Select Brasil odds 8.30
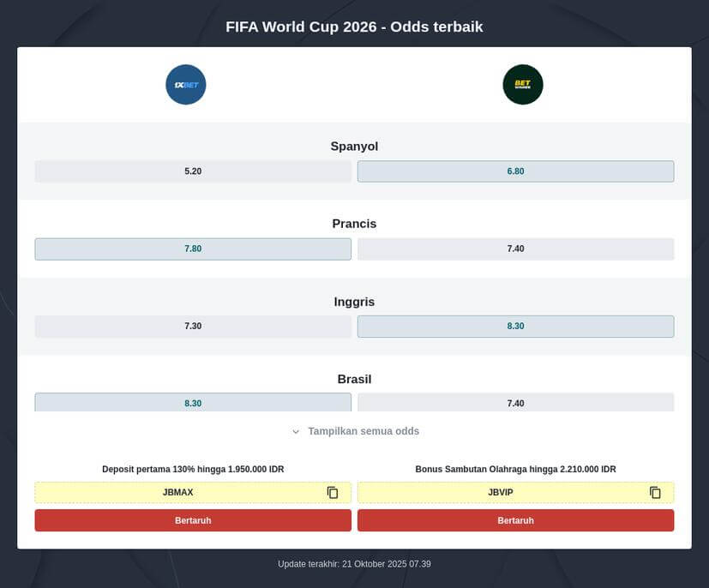This screenshot has height=588, width=709. click(x=193, y=403)
